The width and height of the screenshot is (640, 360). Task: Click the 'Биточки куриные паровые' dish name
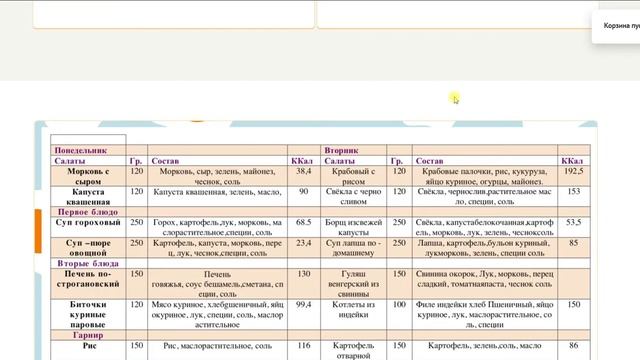click(x=88, y=314)
